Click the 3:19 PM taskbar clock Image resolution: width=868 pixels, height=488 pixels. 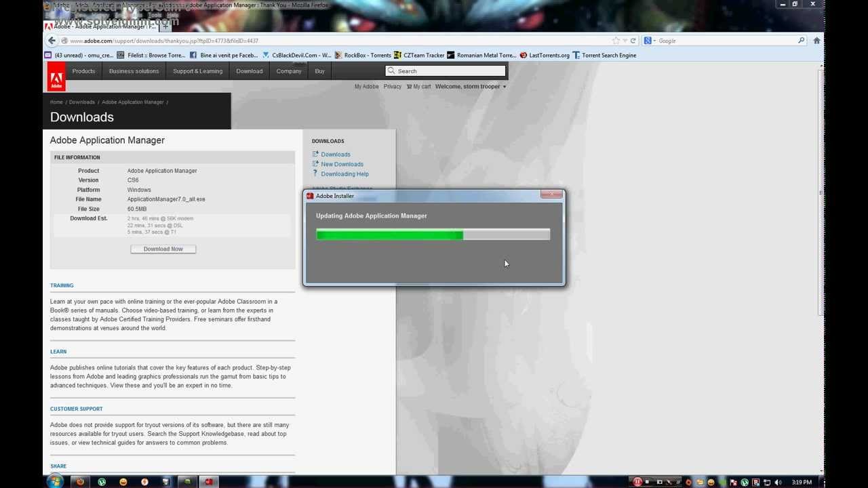pos(802,482)
